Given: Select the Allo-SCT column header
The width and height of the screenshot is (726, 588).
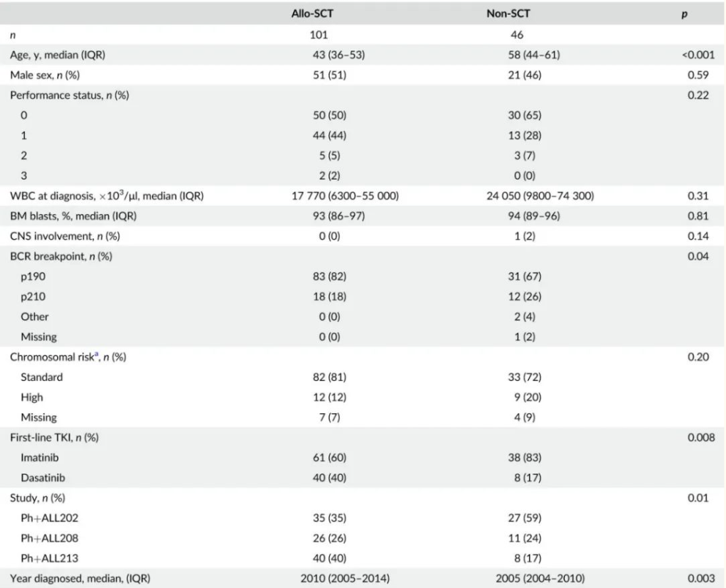Looking at the screenshot, I should (x=312, y=14).
